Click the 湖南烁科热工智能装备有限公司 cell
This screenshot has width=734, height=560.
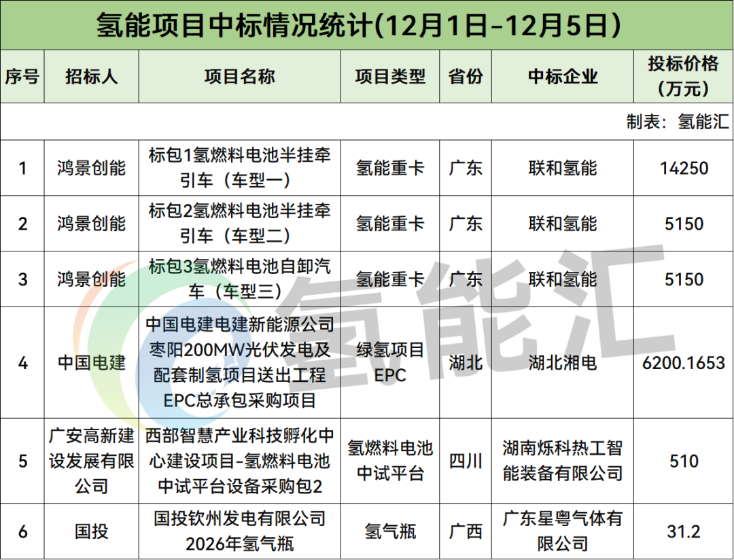coord(563,460)
